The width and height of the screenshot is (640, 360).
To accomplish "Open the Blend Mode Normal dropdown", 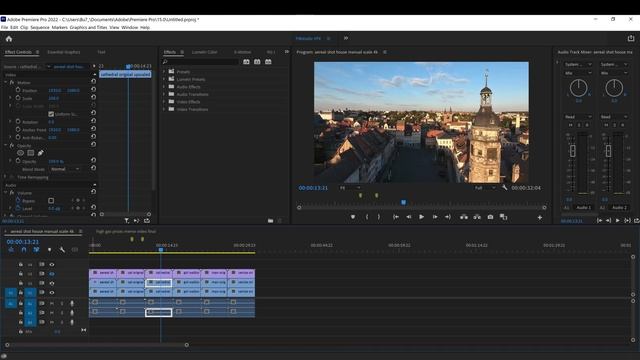I will point(65,169).
